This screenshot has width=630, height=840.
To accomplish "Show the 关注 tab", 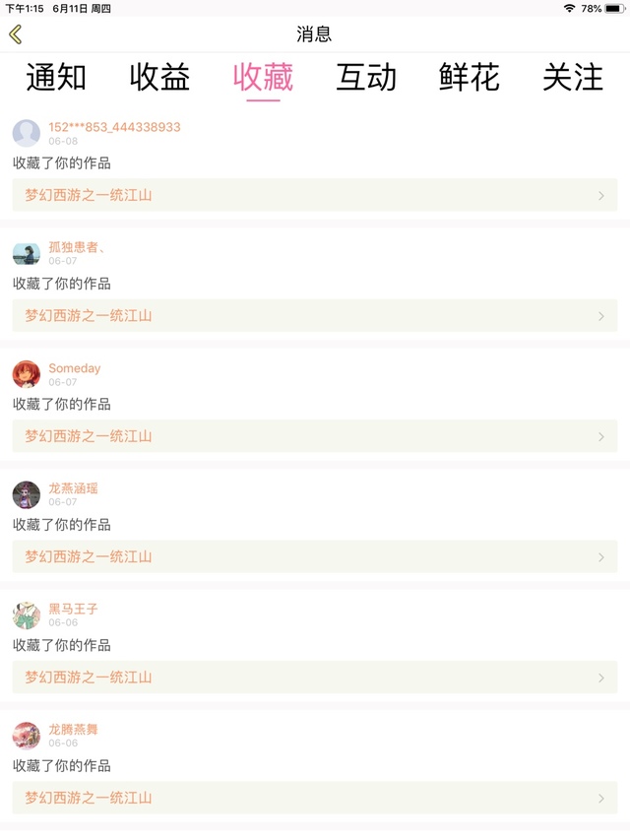I will tap(573, 78).
